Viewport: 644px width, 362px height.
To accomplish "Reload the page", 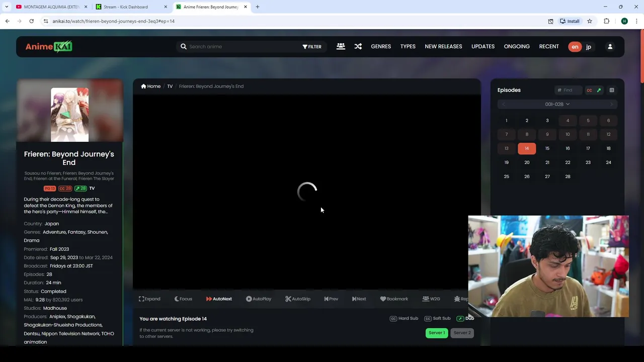I will tap(31, 21).
